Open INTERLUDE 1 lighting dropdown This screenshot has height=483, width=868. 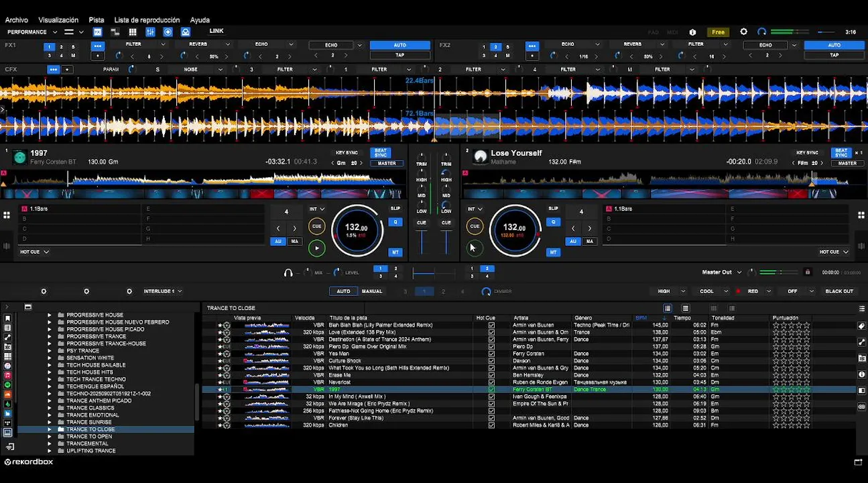163,291
